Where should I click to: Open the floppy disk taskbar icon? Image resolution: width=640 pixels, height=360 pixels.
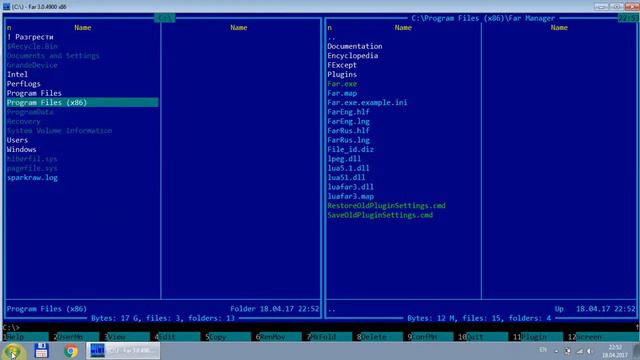[41, 351]
